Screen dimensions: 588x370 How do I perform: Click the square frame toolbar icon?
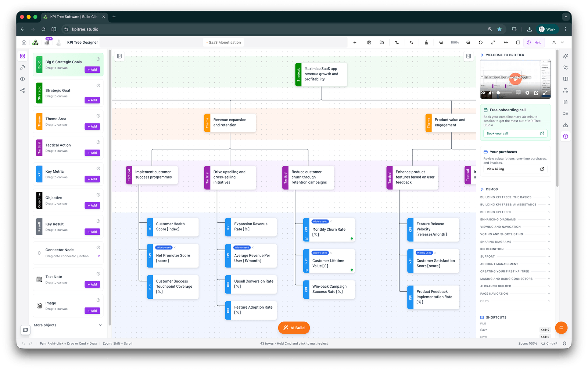tap(518, 43)
